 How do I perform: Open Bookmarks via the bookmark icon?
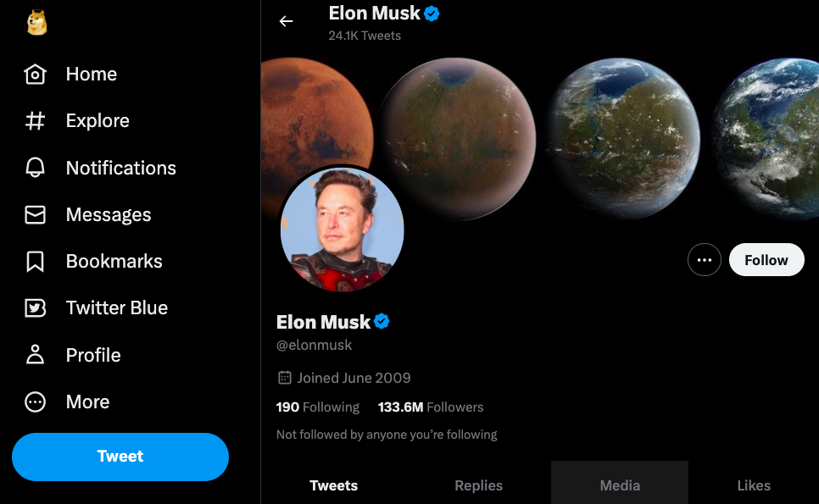pyautogui.click(x=36, y=261)
